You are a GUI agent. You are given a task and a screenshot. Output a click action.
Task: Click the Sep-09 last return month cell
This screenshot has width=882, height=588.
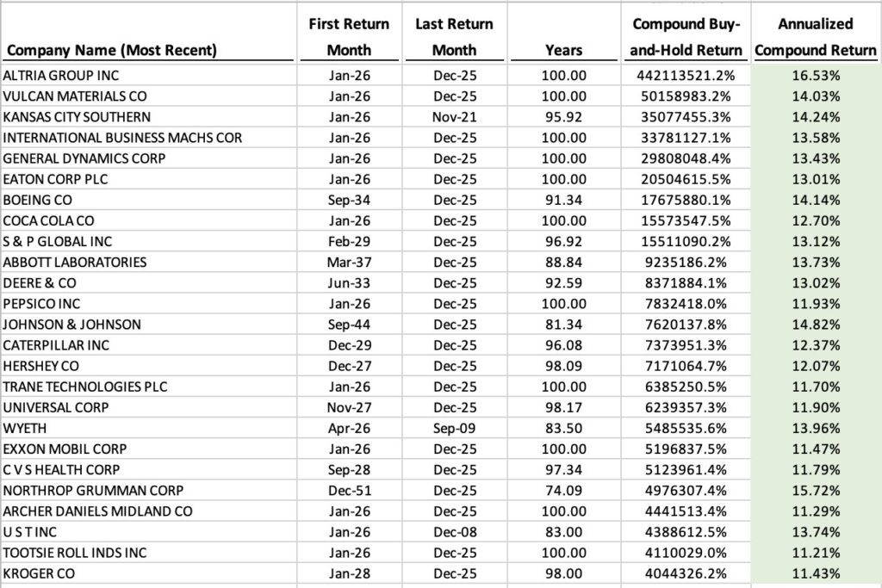pyautogui.click(x=454, y=428)
